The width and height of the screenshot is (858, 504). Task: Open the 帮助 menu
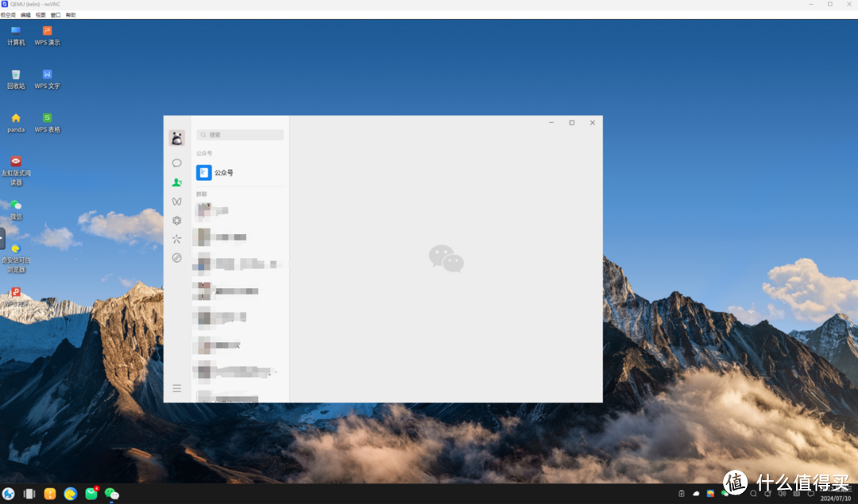coord(71,15)
